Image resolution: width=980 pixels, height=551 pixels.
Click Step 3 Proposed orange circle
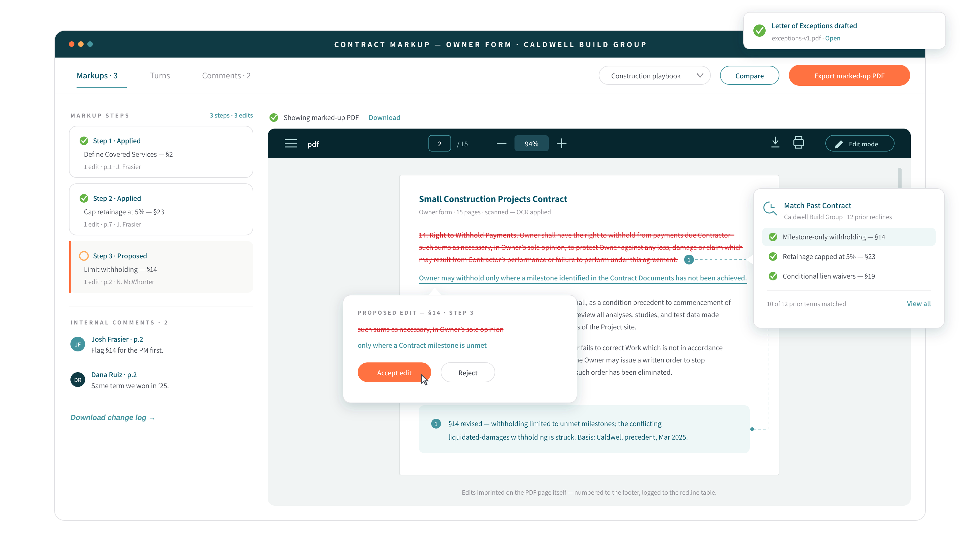click(84, 256)
